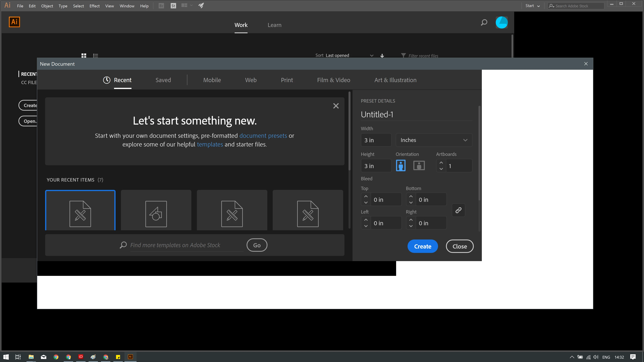
Task: Open the Inches units dropdown
Action: point(434,140)
